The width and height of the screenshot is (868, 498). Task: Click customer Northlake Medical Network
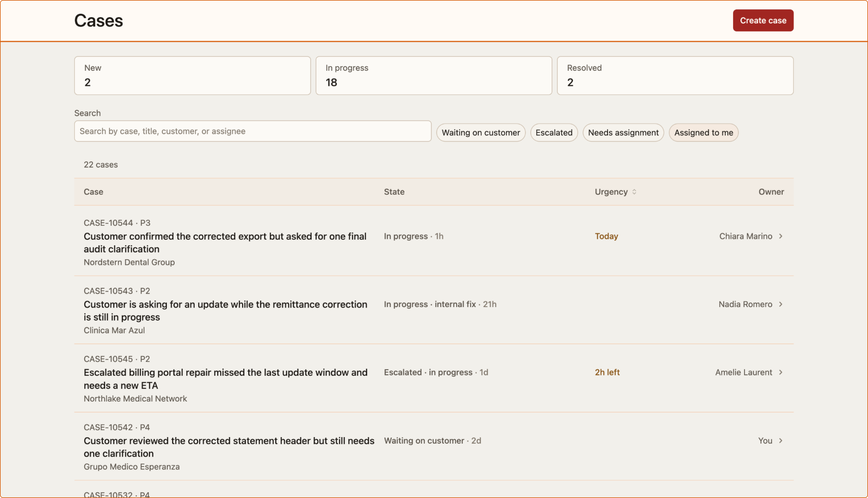135,399
